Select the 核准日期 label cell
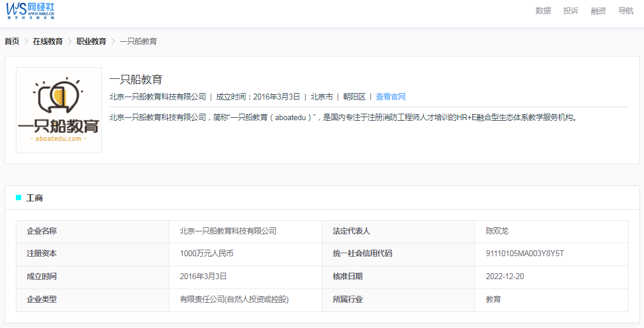Viewport: 644px width, 328px height. click(x=398, y=277)
